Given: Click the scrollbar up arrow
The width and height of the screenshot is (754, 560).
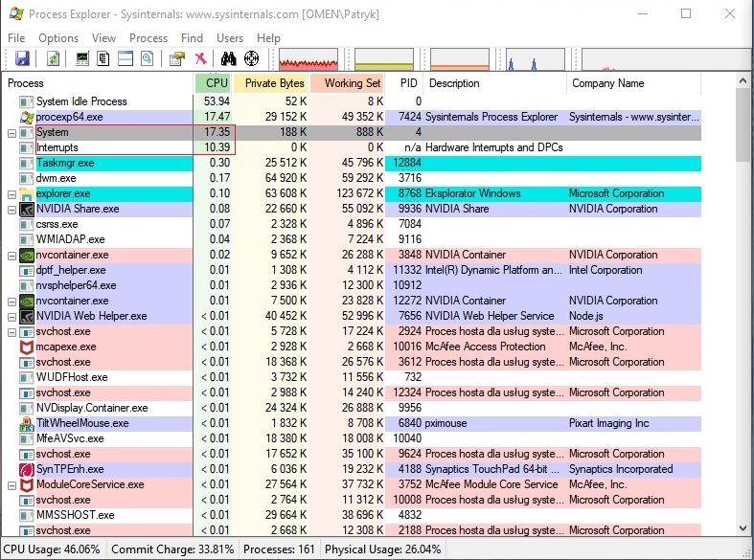Looking at the screenshot, I should click(743, 81).
